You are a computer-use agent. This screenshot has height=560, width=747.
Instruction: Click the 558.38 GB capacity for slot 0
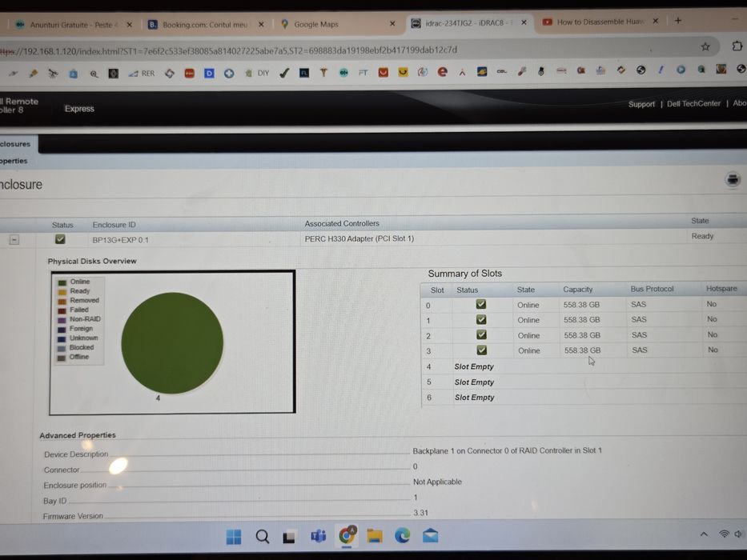click(581, 304)
